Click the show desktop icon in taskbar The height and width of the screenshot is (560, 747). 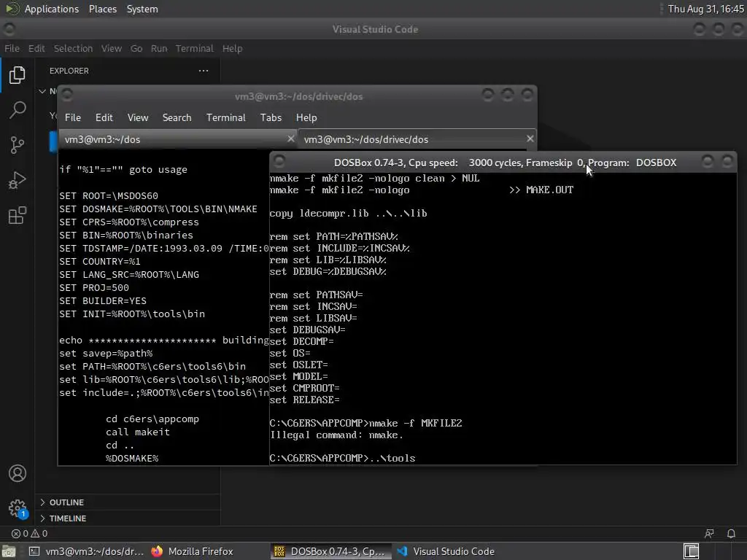9,551
